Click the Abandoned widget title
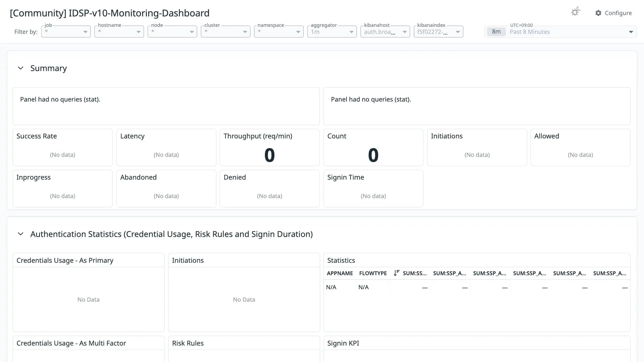This screenshot has height=362, width=644. pos(139,177)
